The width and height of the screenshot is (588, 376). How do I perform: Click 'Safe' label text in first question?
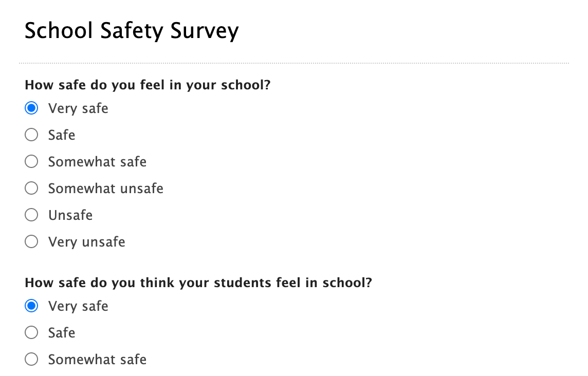click(62, 135)
